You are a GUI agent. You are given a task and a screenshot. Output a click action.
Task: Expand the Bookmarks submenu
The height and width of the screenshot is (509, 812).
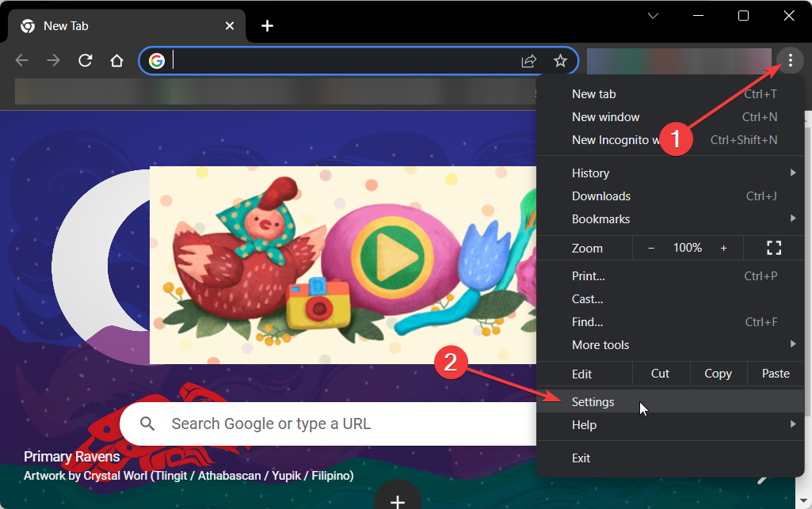670,218
